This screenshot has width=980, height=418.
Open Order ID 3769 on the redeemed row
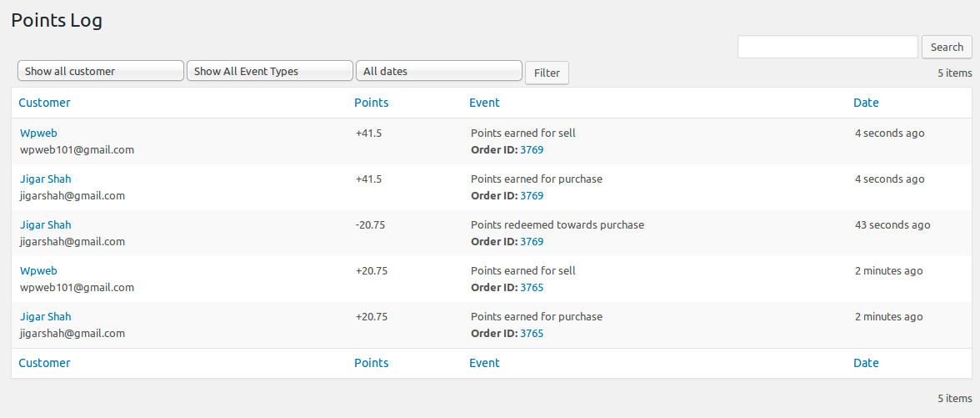[x=532, y=242]
